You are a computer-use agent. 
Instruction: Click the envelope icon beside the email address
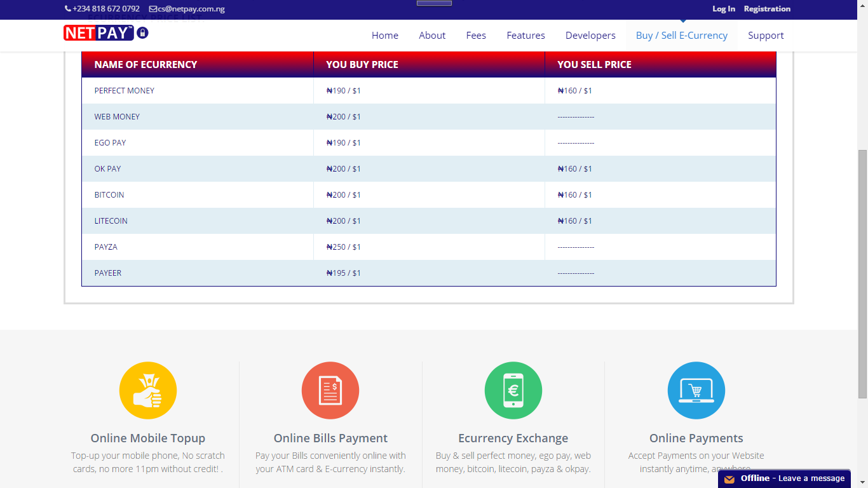click(x=153, y=9)
